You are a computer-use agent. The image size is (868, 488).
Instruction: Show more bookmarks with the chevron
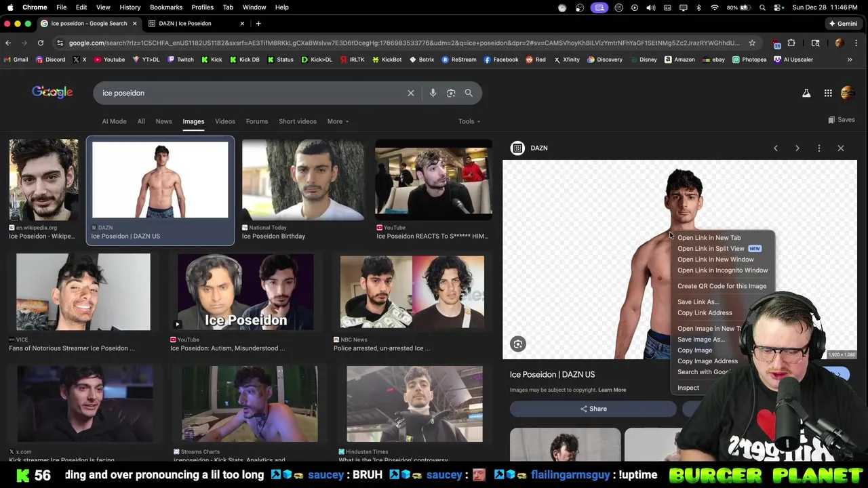point(850,60)
